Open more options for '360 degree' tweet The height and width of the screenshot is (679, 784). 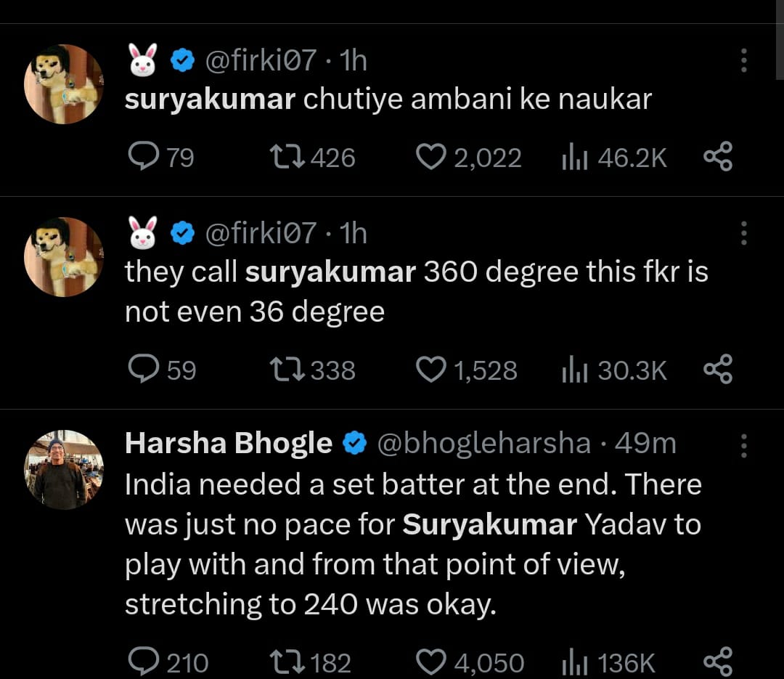coord(743,234)
